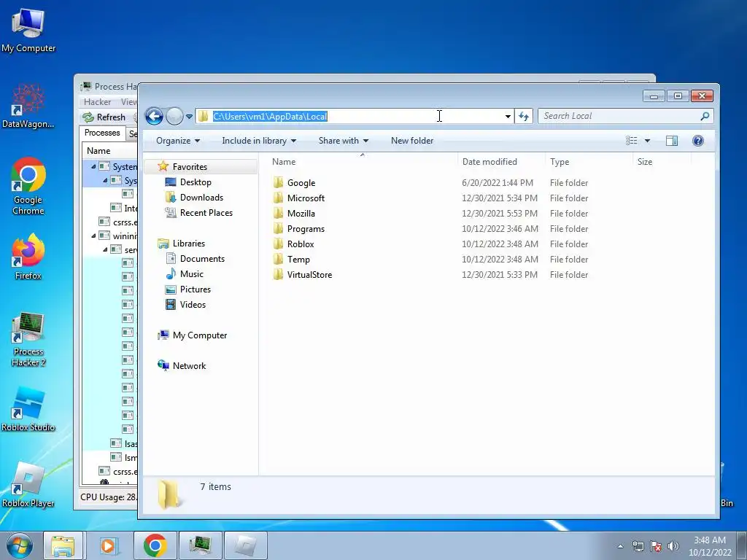
Task: Click the tray volume speaker icon
Action: (x=673, y=546)
